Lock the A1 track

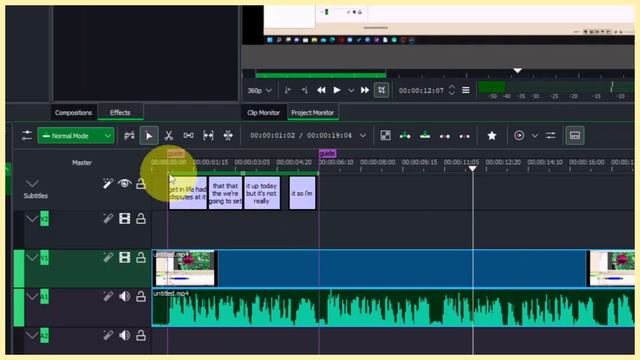coord(141,296)
